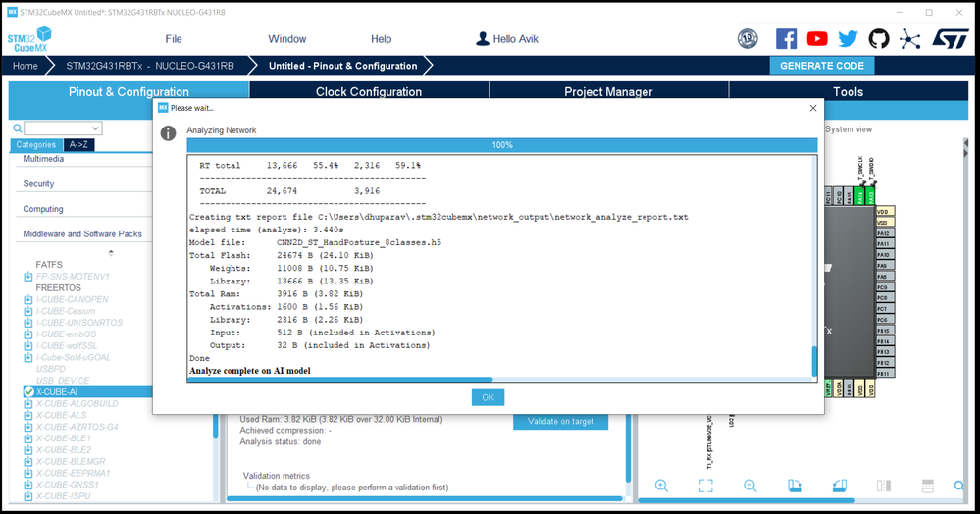The image size is (980, 514).
Task: Click the user account icon next to Hello Avik
Action: tap(482, 39)
